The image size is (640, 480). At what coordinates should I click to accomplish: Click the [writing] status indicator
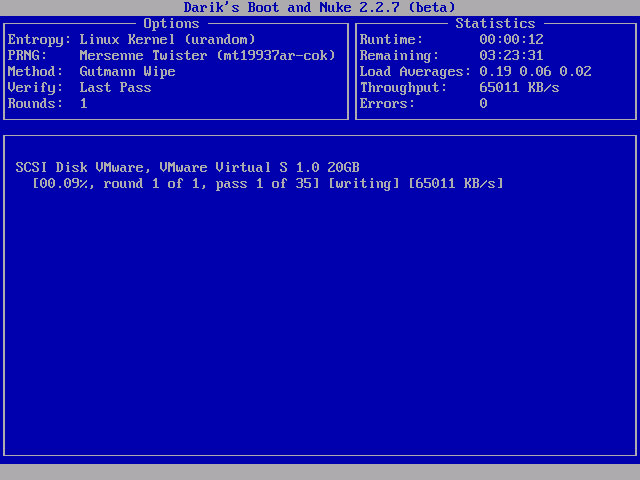point(364,184)
